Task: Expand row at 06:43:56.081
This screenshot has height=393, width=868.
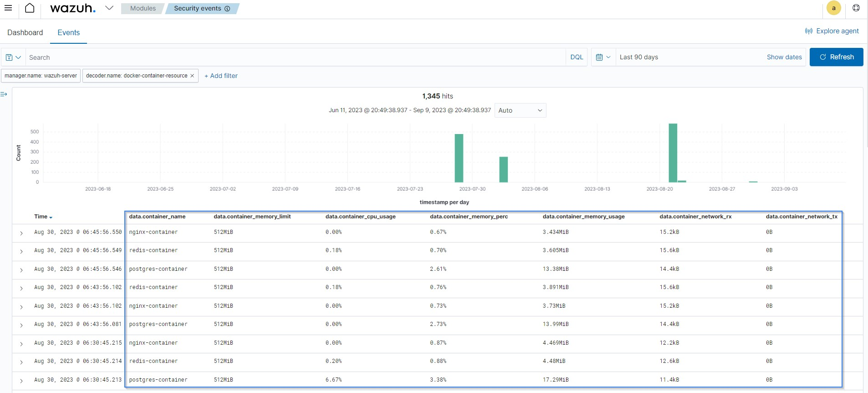Action: [21, 325]
